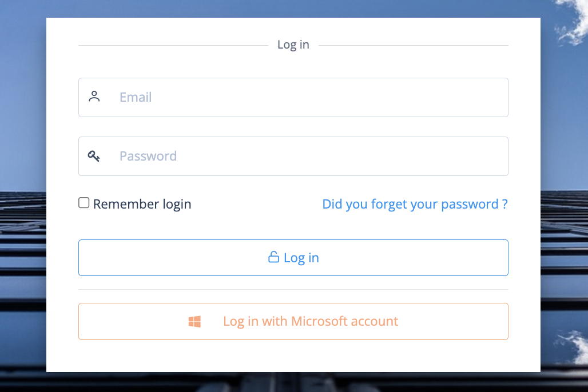Click the "Log in" heading at top
This screenshot has height=392, width=588.
[x=293, y=45]
